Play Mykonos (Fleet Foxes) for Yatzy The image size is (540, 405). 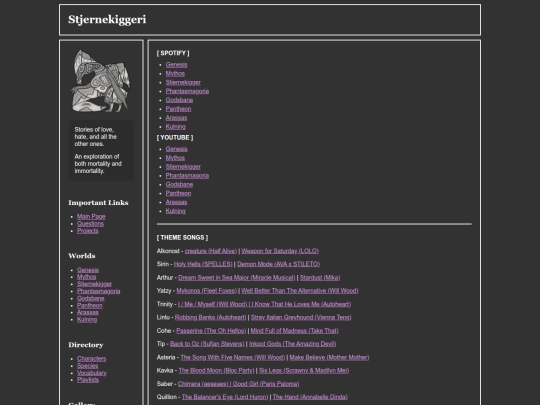click(x=206, y=291)
